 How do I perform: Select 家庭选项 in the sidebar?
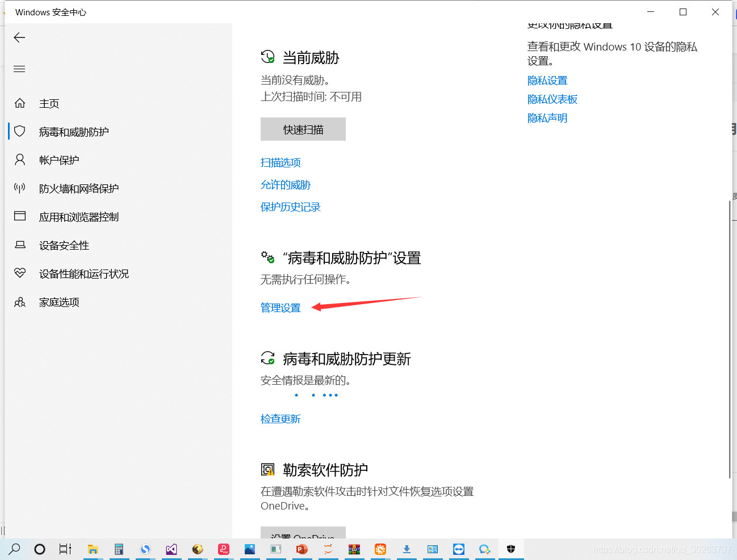pos(59,302)
